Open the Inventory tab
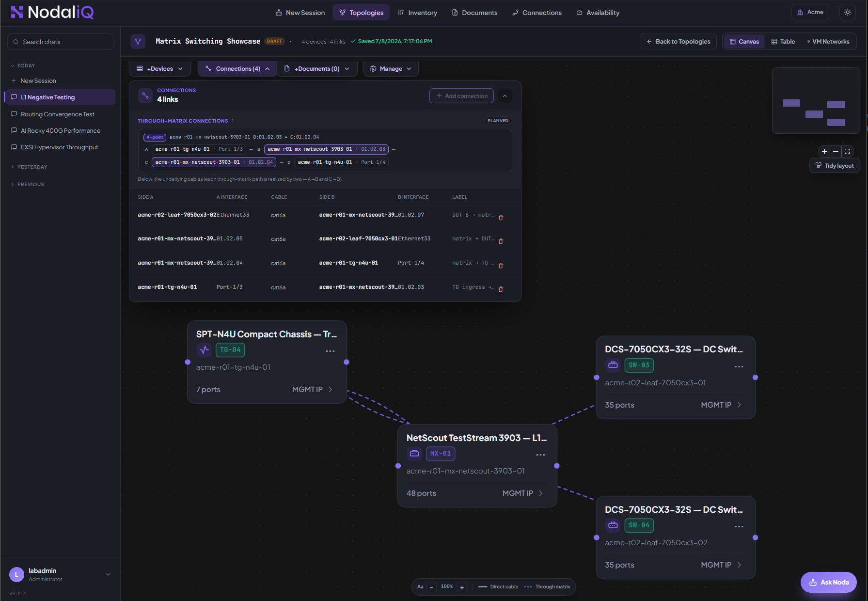This screenshot has height=601, width=868. (418, 13)
